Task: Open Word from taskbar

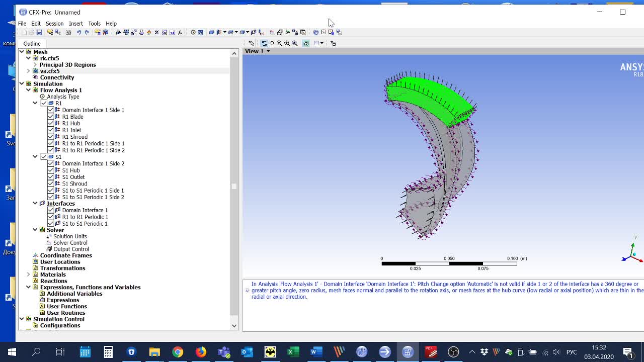Action: pos(316,352)
